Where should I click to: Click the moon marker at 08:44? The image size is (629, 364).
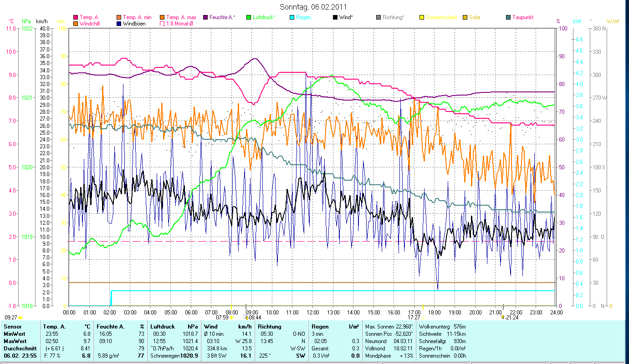pos(246,318)
